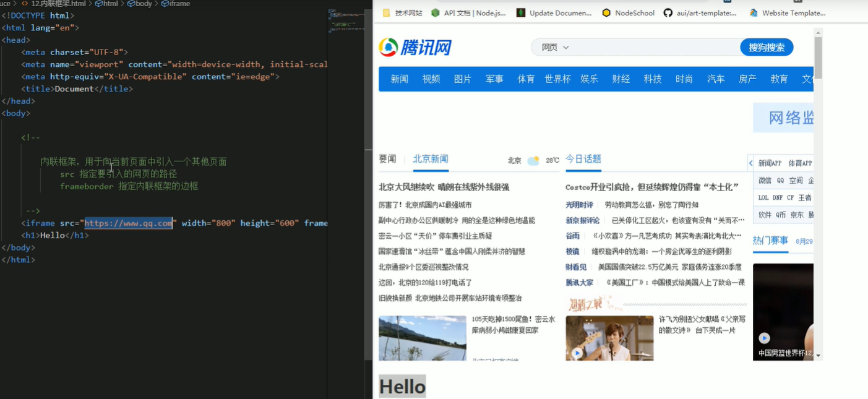Open the 谷雨 column link
This screenshot has height=399, width=868.
pyautogui.click(x=572, y=236)
